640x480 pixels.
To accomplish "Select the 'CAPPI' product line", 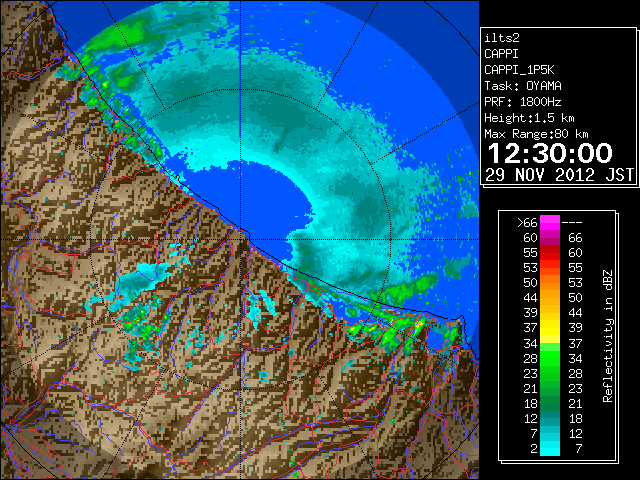I will tap(501, 54).
